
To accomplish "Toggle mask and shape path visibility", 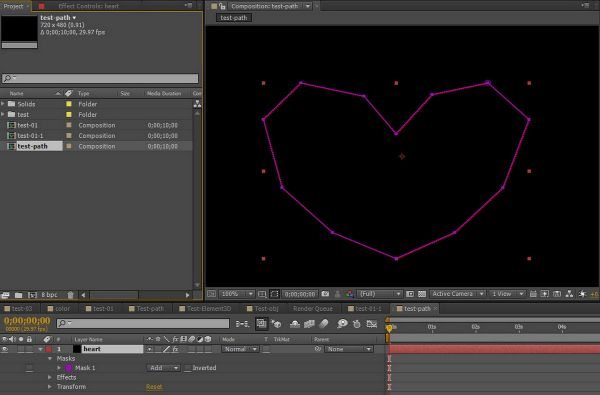I will [x=274, y=294].
